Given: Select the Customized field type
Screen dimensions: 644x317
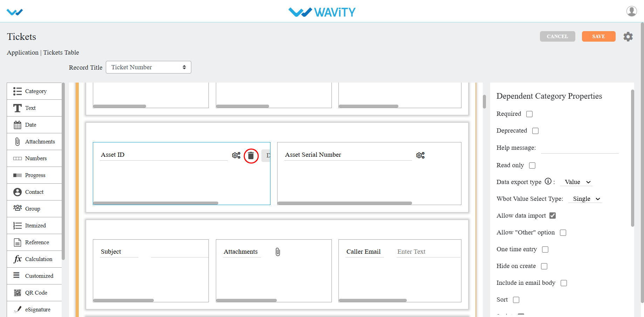Looking at the screenshot, I should [x=34, y=276].
